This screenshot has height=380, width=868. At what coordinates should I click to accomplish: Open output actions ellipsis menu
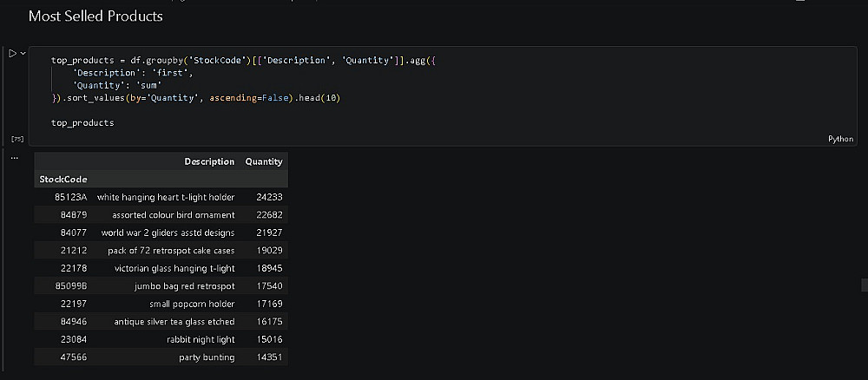pyautogui.click(x=14, y=158)
